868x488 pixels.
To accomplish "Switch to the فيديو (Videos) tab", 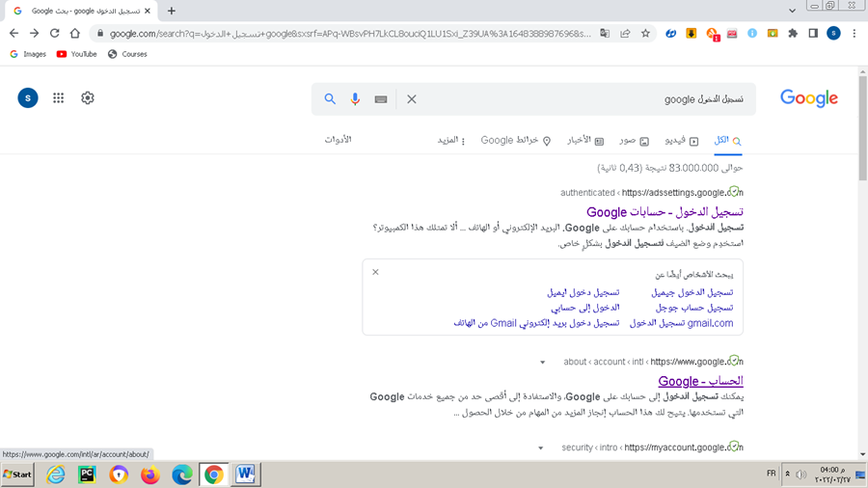I will click(x=682, y=141).
